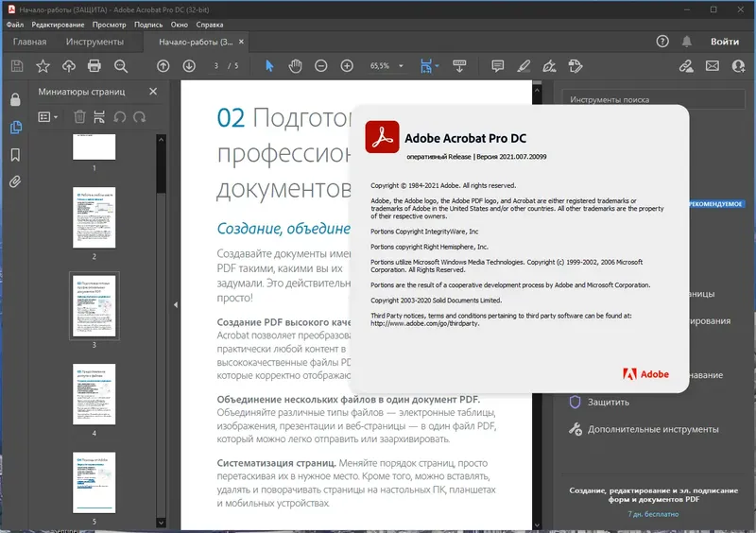The image size is (756, 533).
Task: Collapse the left navigation pane arrow
Action: 176,305
